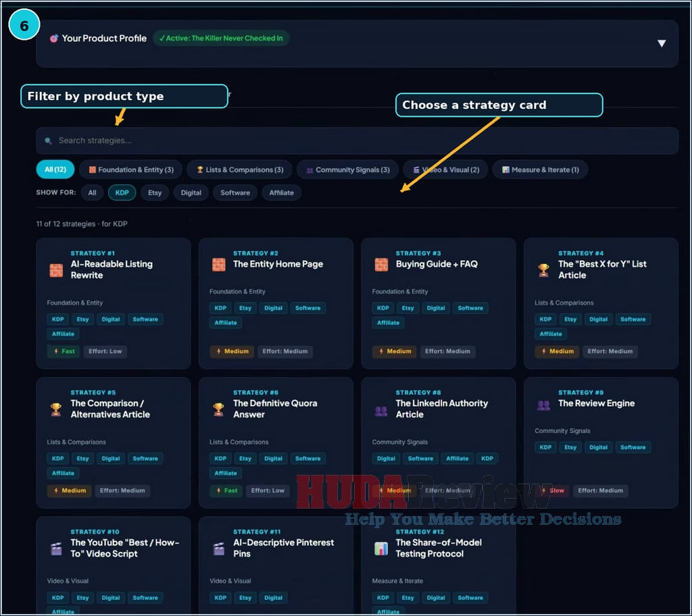Click lightning icon in Strategy #5 Medium badge
This screenshot has height=616, width=692.
56,490
